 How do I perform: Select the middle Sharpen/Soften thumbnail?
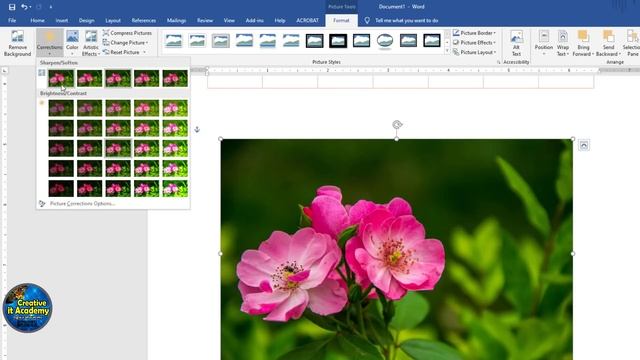(118, 78)
